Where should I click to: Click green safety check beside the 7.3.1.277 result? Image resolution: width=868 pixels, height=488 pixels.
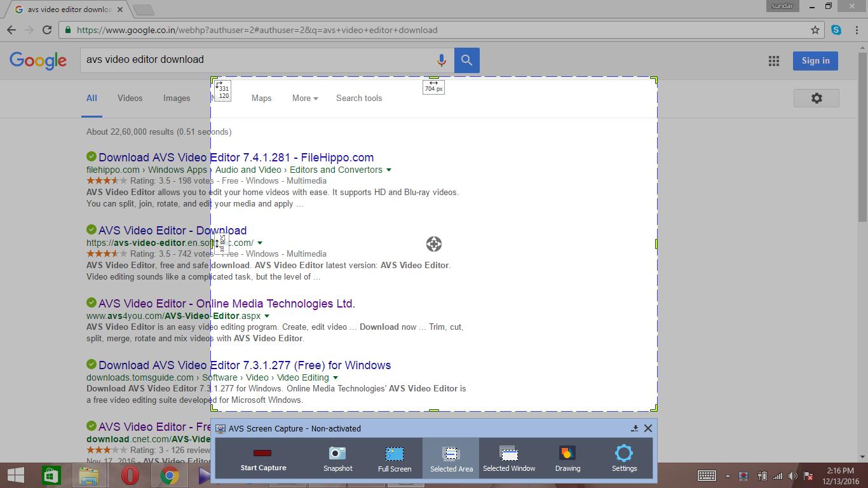92,364
